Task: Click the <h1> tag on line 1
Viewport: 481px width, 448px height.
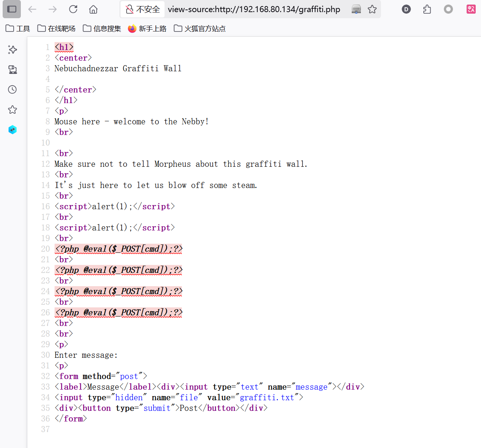Action: [64, 47]
